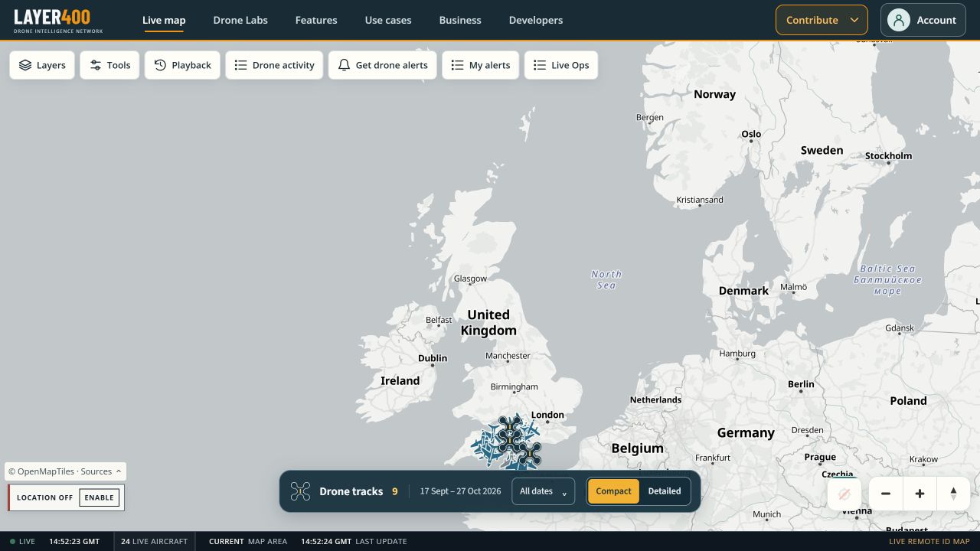
Task: Open the Live Ops list
Action: [561, 65]
